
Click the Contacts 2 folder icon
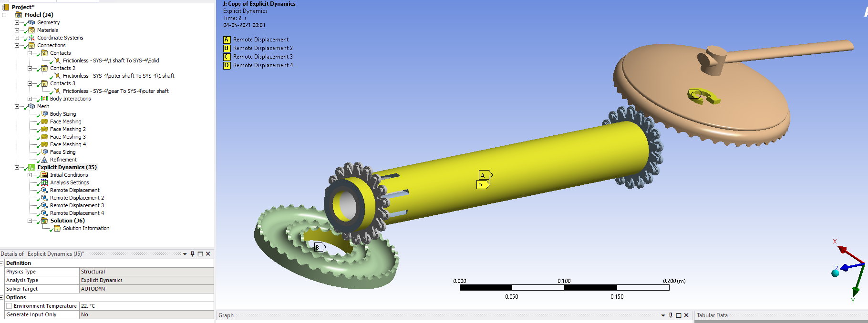coord(44,68)
